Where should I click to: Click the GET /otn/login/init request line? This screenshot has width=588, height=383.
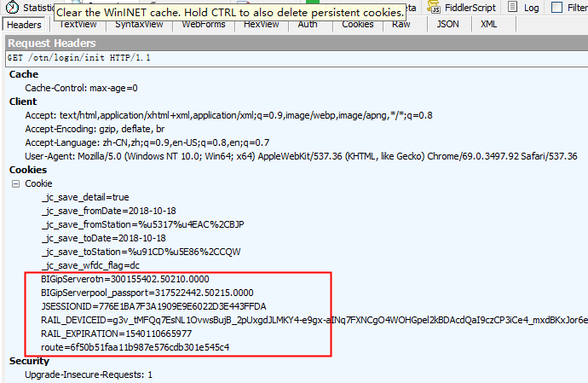(x=78, y=58)
